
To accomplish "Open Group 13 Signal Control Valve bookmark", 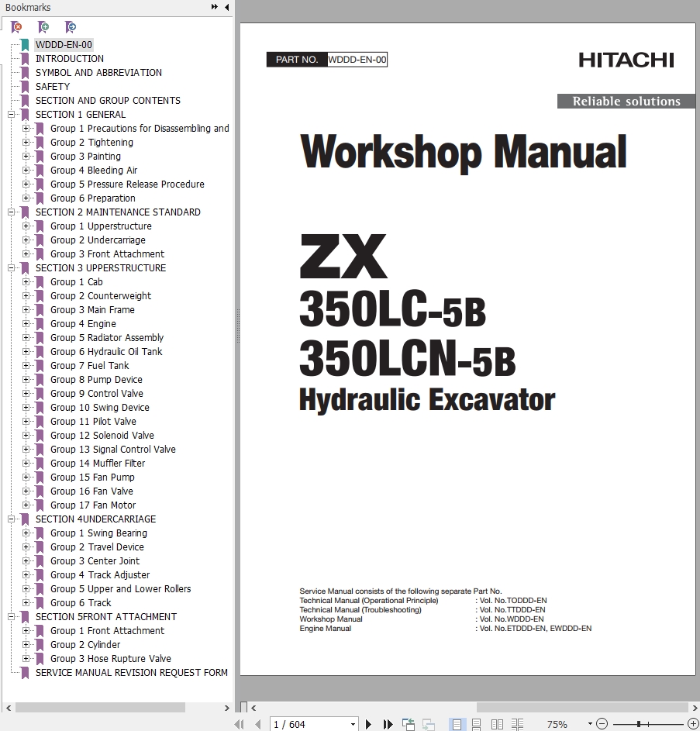I will click(x=113, y=450).
